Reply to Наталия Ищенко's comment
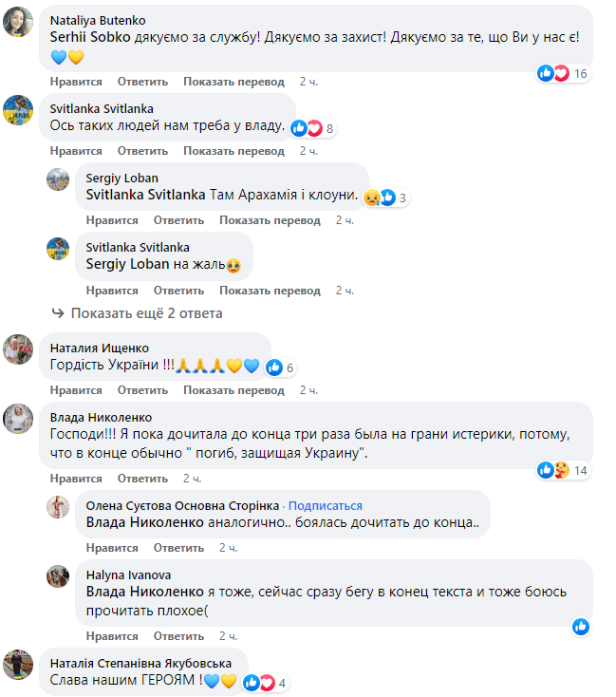 tap(143, 390)
